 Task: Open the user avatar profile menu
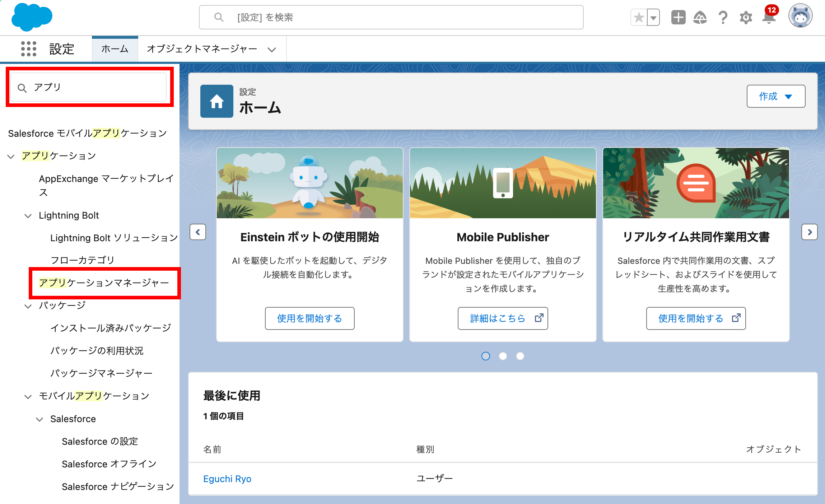[x=800, y=16]
